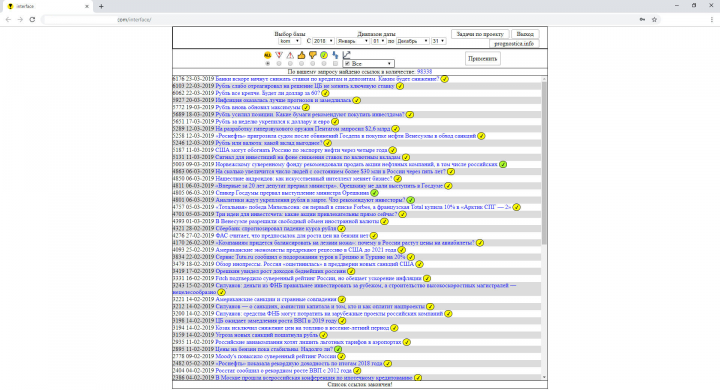Bookmark this page with star icon
This screenshot has width=720, height=390.
pos(654,20)
